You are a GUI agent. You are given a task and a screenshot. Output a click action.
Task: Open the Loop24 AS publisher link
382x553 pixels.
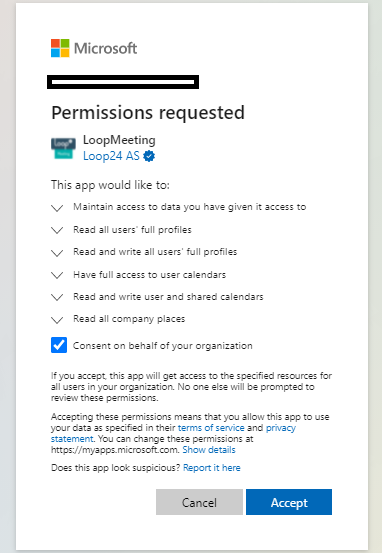111,156
